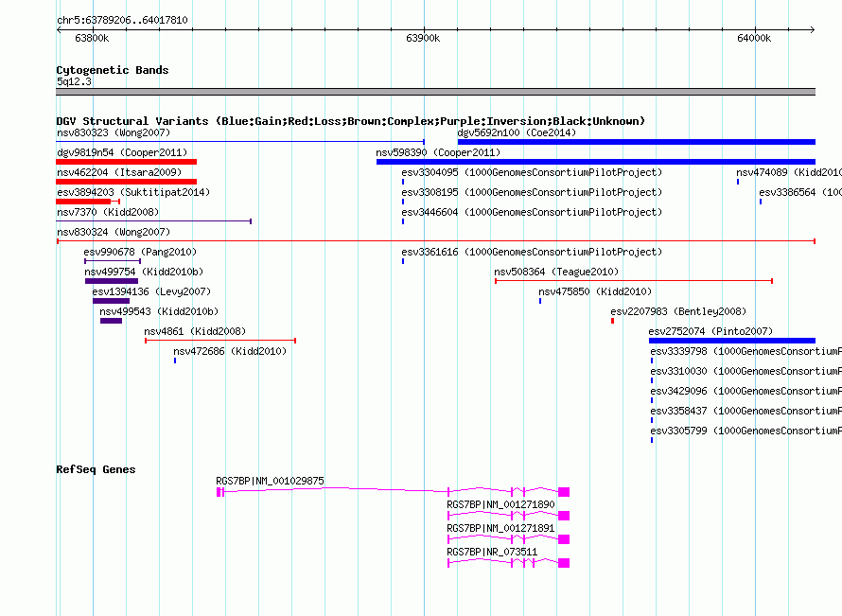
Task: Click the esv3310030 variant label
Action: coord(746,371)
